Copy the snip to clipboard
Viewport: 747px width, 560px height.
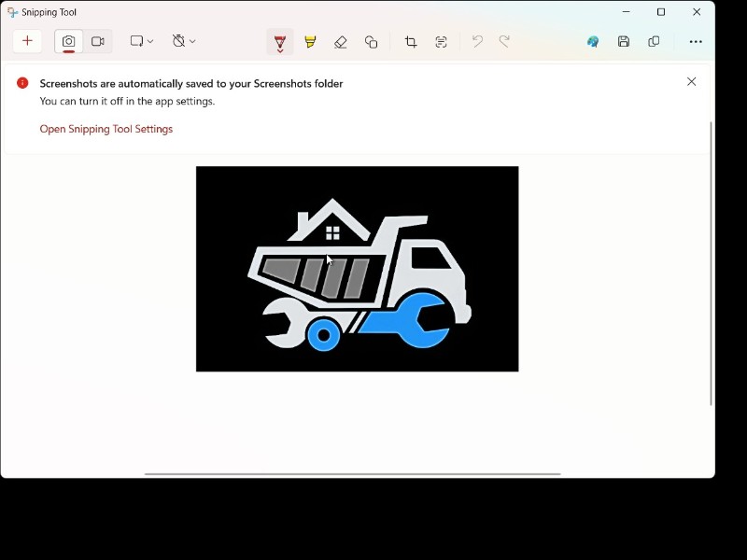655,42
